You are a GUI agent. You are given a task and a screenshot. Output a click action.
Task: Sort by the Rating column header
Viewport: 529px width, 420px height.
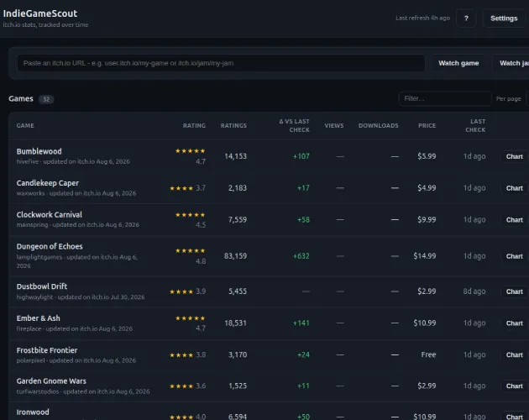(x=194, y=126)
